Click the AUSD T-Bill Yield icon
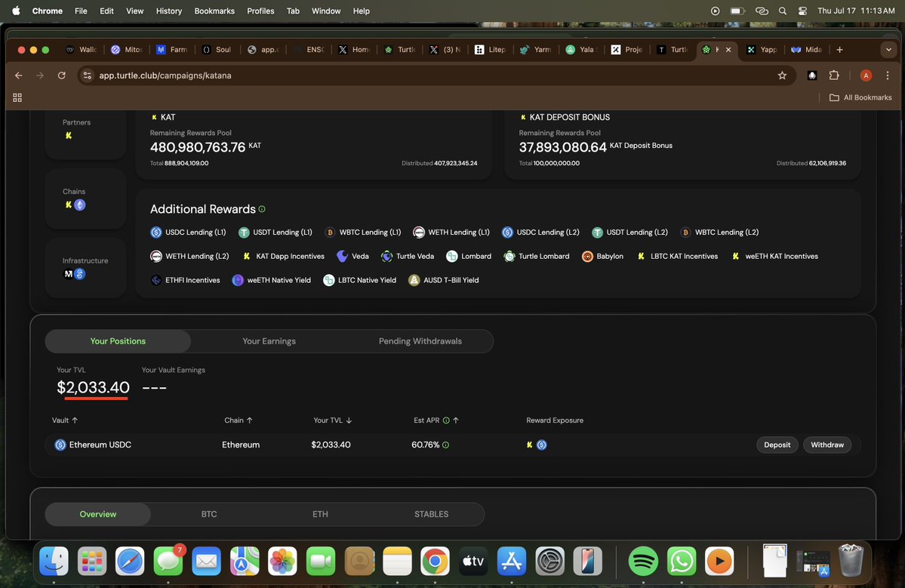The height and width of the screenshot is (588, 905). 414,280
